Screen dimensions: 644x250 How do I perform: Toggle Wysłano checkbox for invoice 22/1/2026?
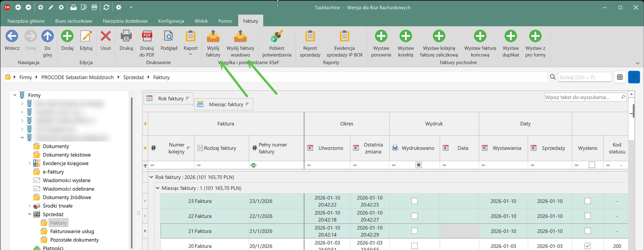click(588, 216)
